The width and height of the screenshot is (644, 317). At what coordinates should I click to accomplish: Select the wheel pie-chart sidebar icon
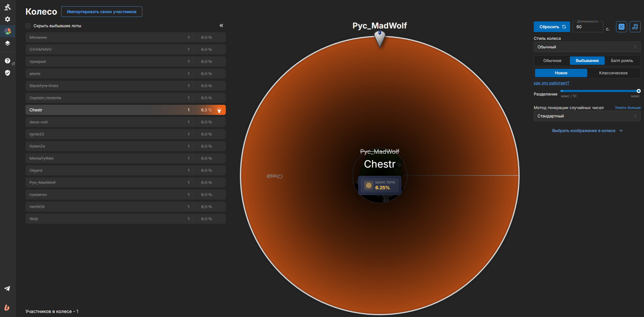(x=8, y=31)
